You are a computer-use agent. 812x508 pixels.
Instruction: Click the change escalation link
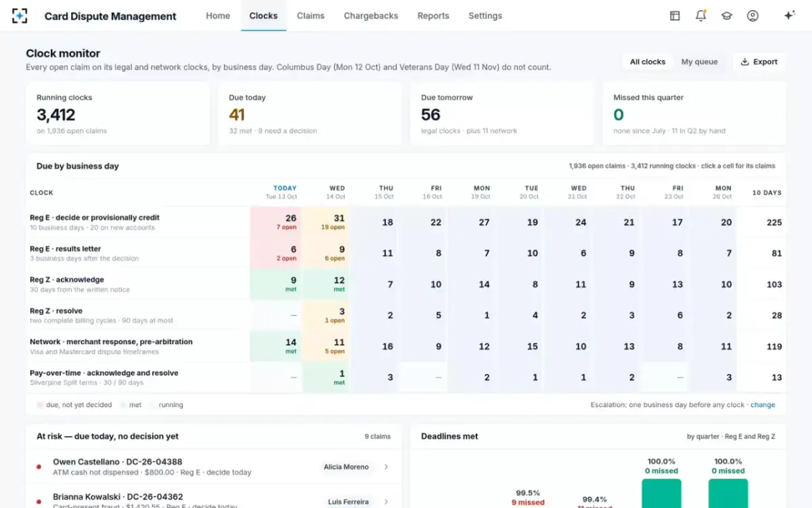[x=763, y=405]
